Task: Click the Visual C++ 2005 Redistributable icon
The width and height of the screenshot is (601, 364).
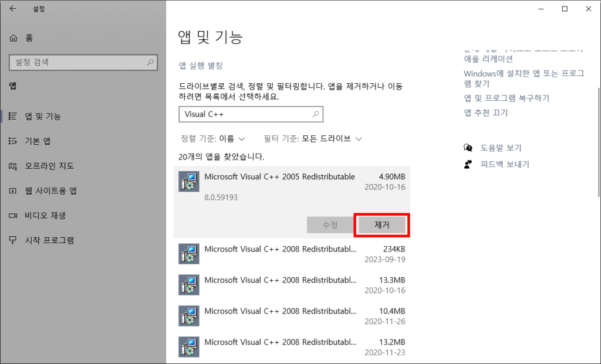Action: 188,182
